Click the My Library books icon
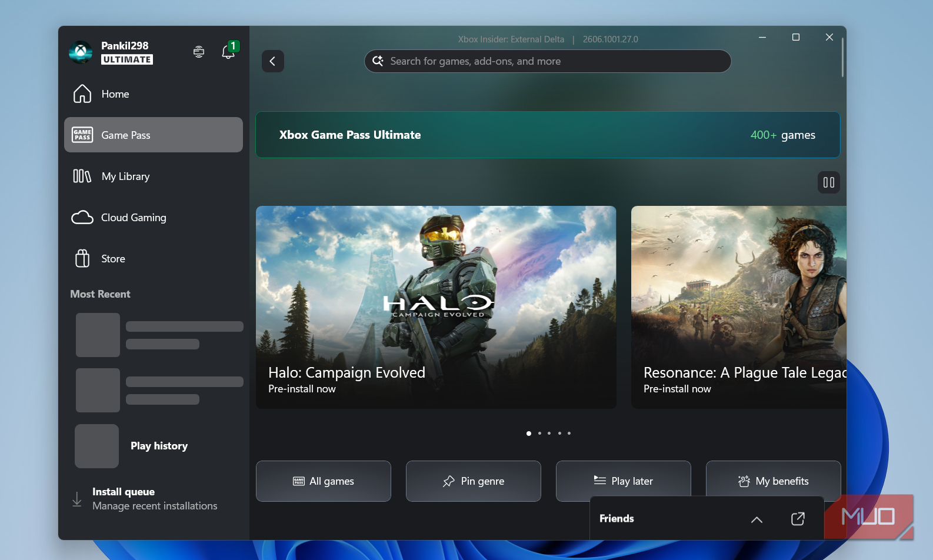 click(x=82, y=176)
